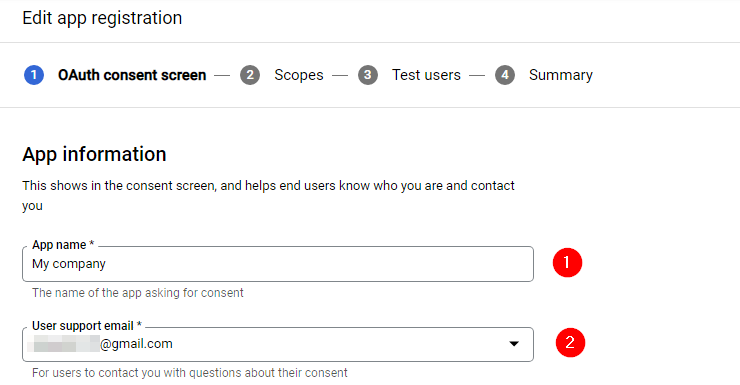The width and height of the screenshot is (740, 385).
Task: Click the consent screen description paragraph
Action: (x=268, y=195)
